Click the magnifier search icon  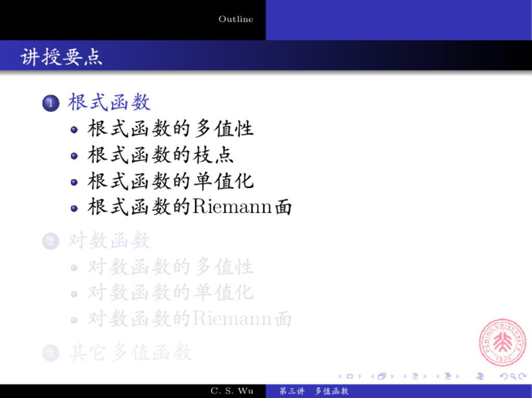[513, 376]
